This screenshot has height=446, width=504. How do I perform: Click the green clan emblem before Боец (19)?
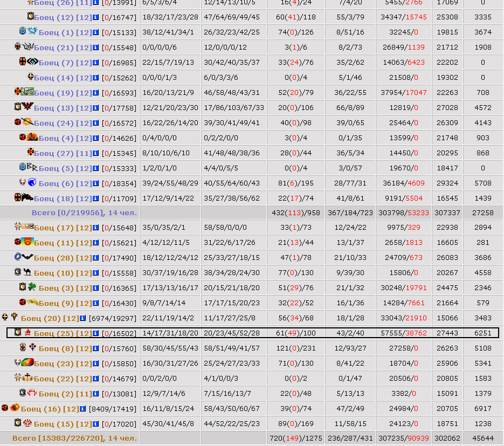point(27,92)
